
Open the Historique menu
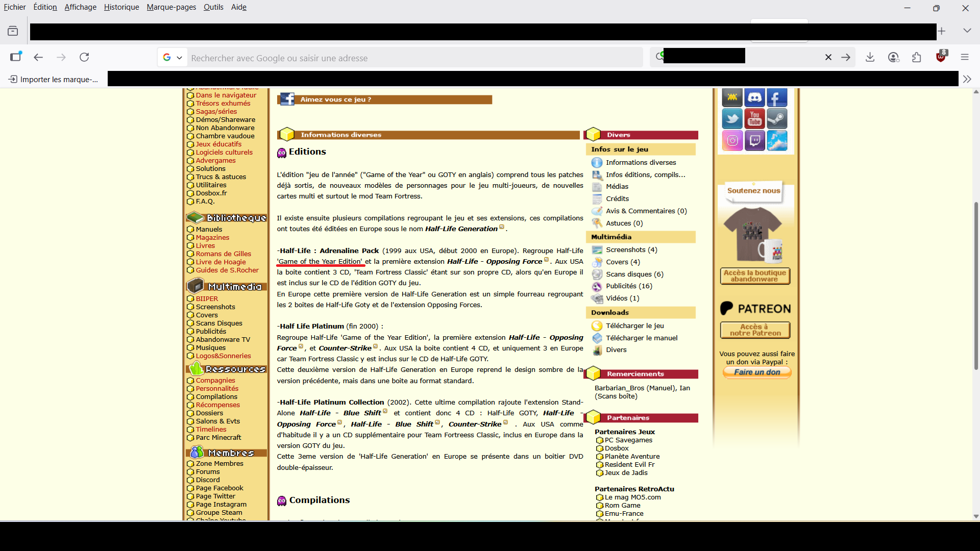point(121,7)
